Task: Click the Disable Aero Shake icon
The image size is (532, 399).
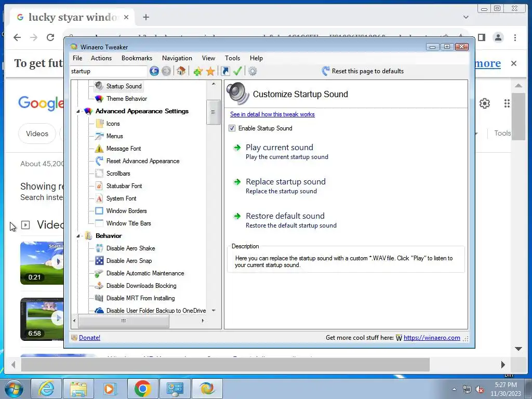Action: (99, 248)
